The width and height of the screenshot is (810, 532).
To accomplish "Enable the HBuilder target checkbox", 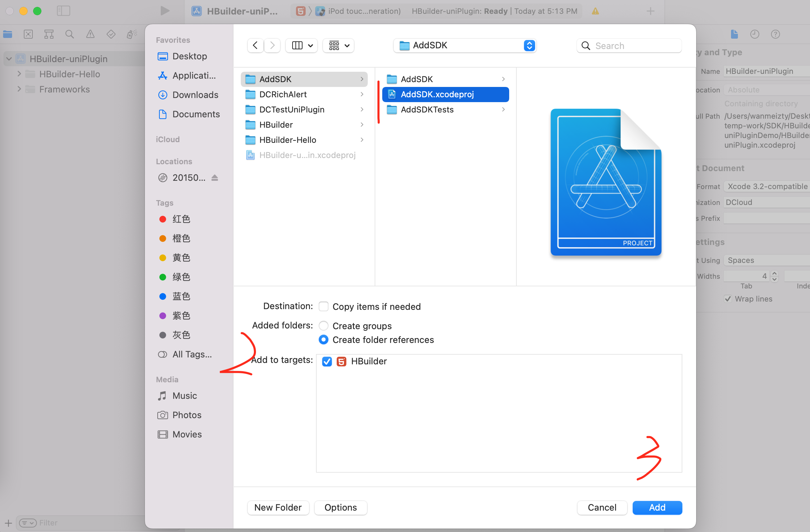I will pos(327,361).
